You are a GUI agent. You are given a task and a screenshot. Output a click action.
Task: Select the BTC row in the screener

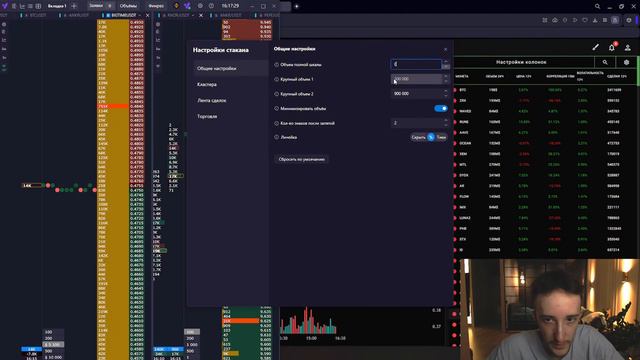tap(545, 90)
